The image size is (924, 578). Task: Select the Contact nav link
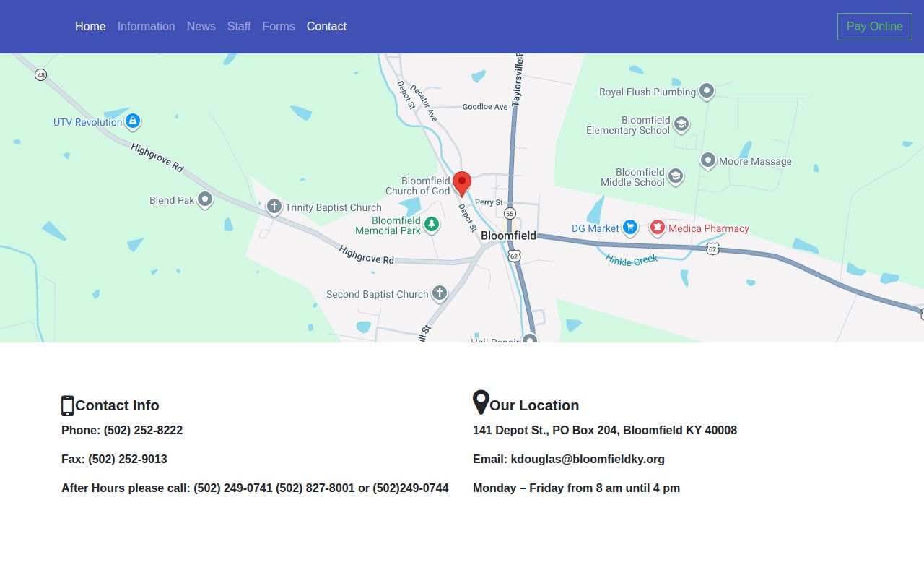click(326, 27)
